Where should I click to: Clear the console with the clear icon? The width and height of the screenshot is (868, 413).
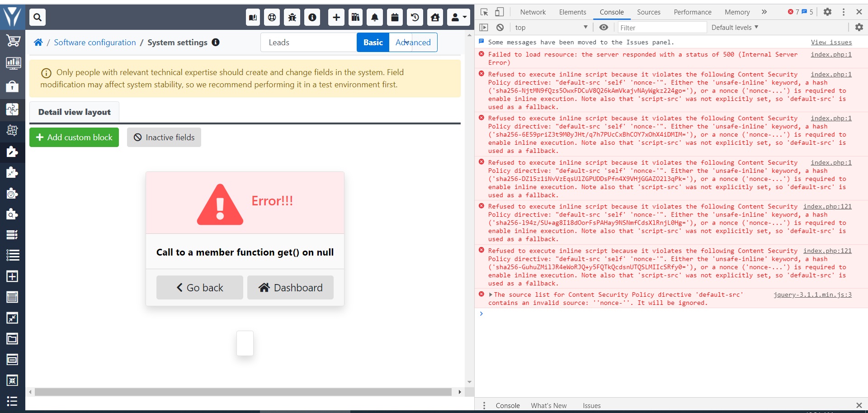(x=500, y=27)
